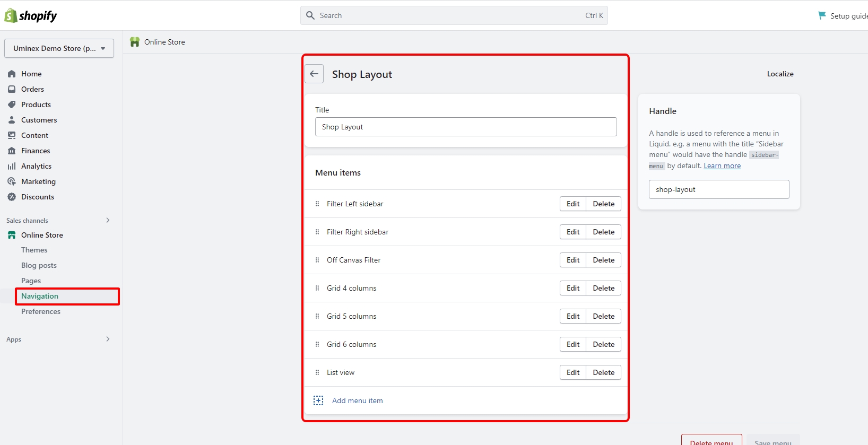Click the Analytics bar chart icon
The width and height of the screenshot is (868, 445).
(x=12, y=166)
